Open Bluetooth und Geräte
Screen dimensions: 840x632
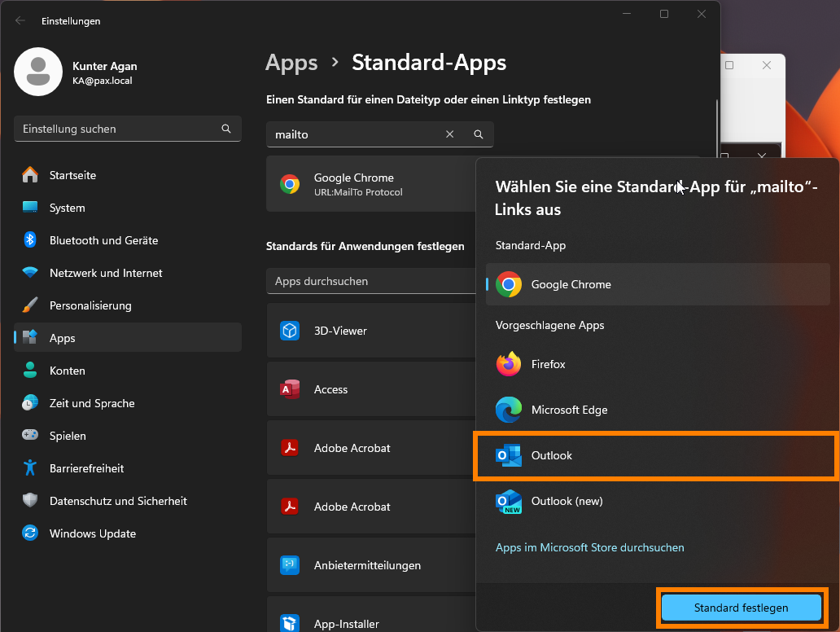pos(128,240)
